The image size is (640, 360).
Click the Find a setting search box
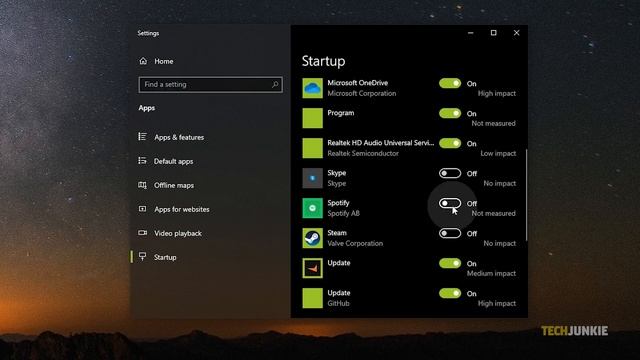210,84
